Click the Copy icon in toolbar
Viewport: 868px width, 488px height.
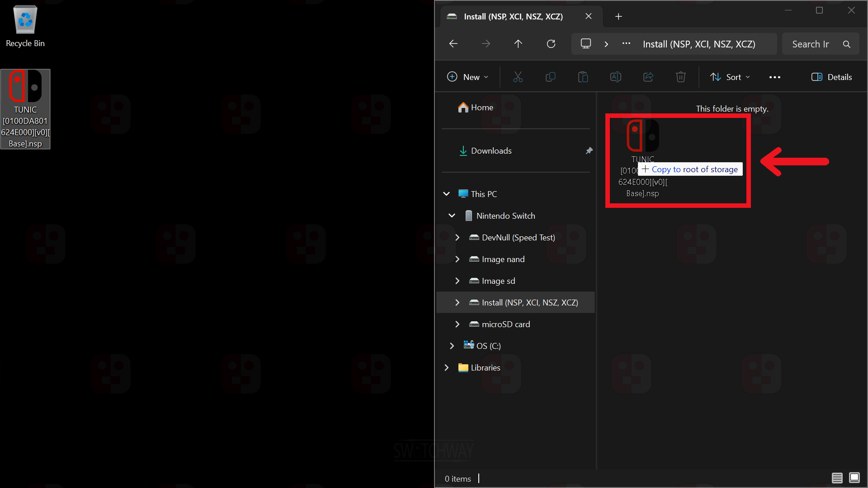[550, 77]
